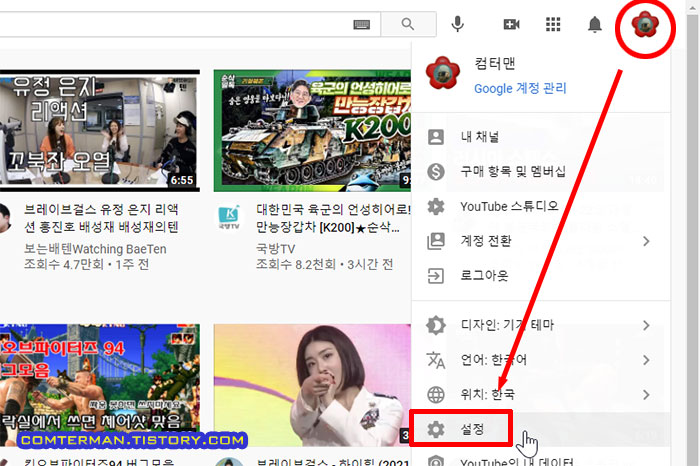Expand 계정 전환 submenu chevron

click(646, 241)
